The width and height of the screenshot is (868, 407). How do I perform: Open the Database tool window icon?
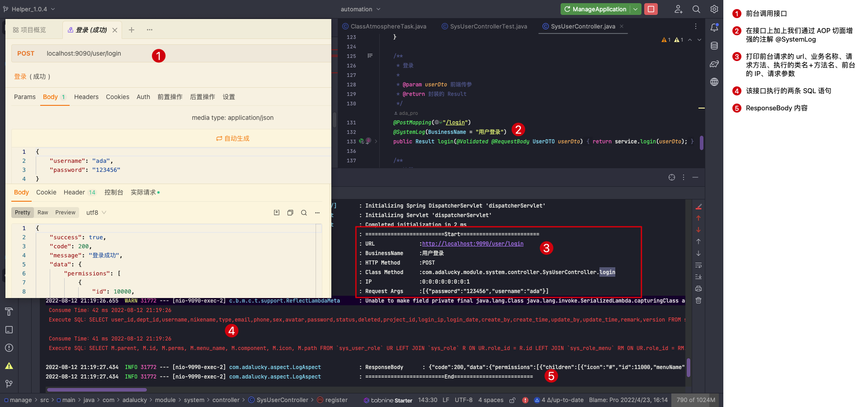pos(714,46)
